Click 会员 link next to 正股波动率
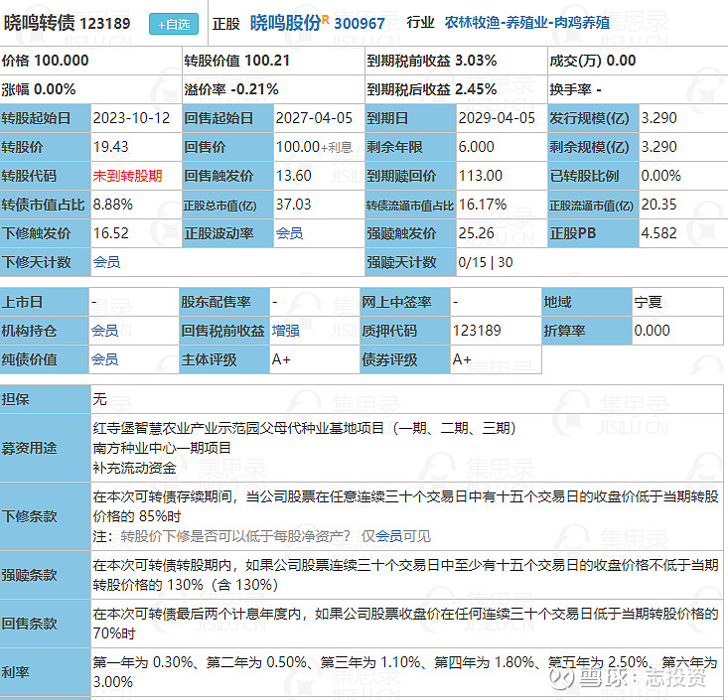 click(289, 233)
